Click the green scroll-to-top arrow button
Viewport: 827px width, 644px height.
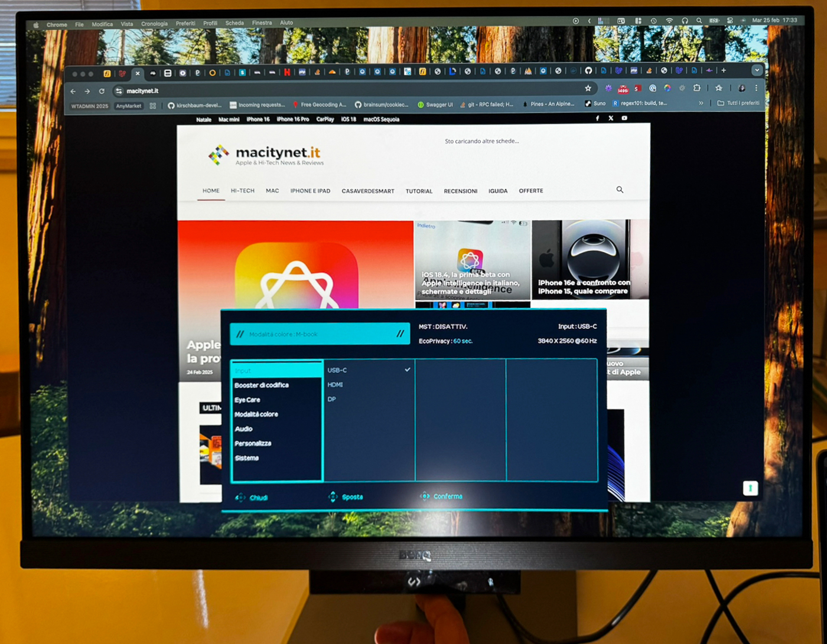pos(750,488)
